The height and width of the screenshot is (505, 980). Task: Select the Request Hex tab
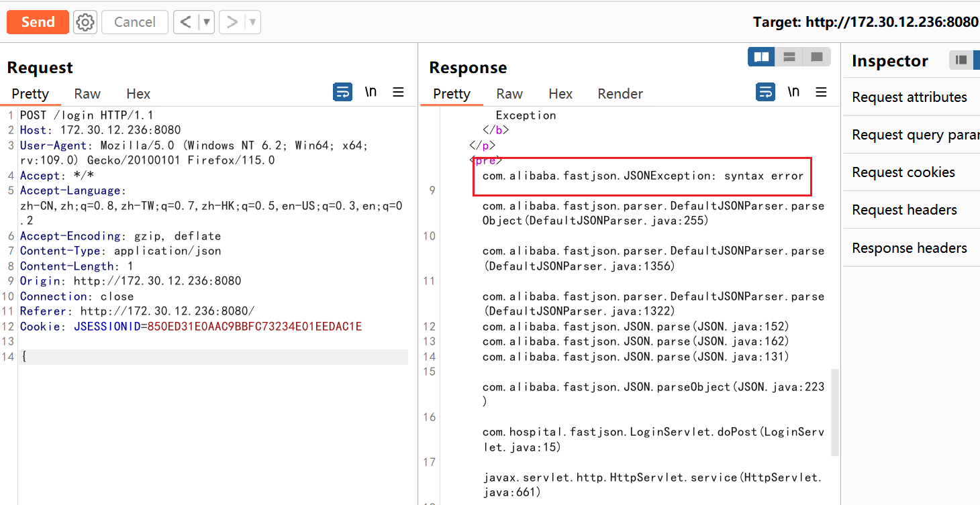(138, 94)
